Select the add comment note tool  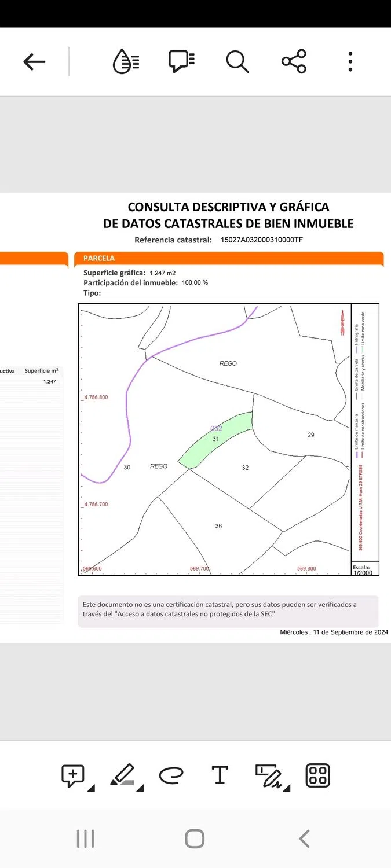(73, 775)
